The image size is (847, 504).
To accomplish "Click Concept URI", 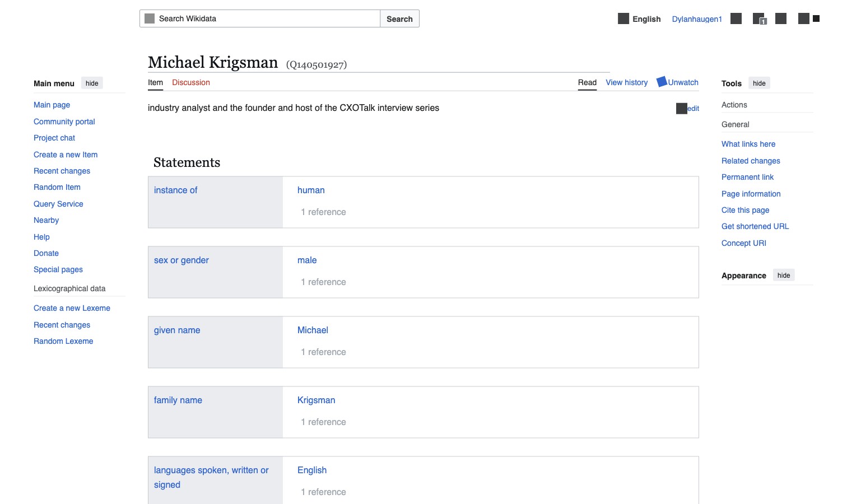I will (x=744, y=243).
